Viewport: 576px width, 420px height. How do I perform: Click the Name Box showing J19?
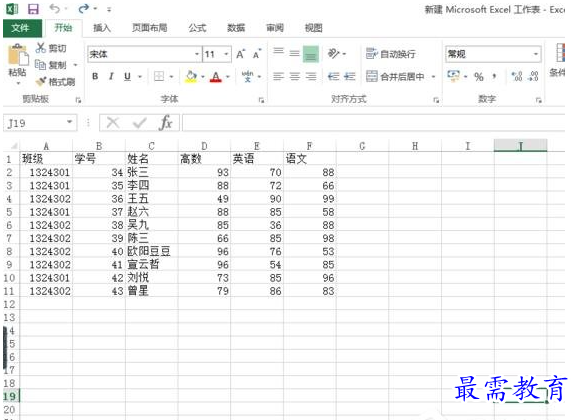[35, 123]
